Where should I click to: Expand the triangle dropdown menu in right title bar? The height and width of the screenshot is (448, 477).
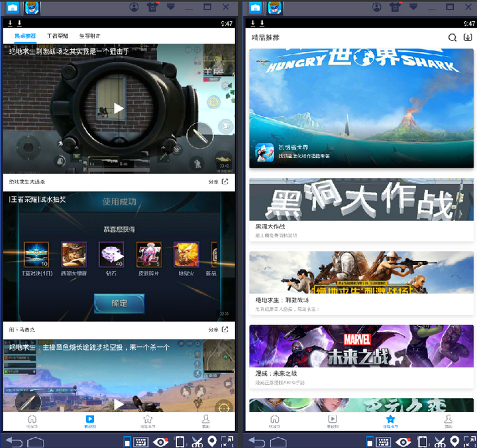[x=413, y=7]
